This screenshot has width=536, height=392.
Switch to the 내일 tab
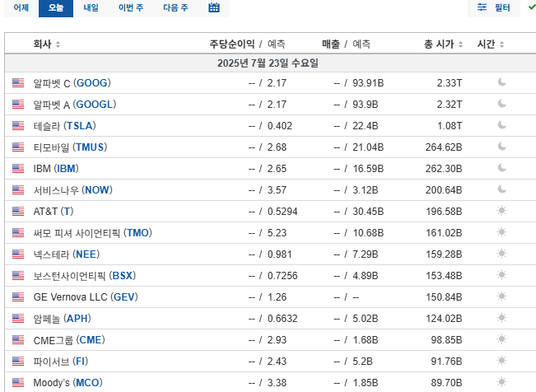point(91,7)
